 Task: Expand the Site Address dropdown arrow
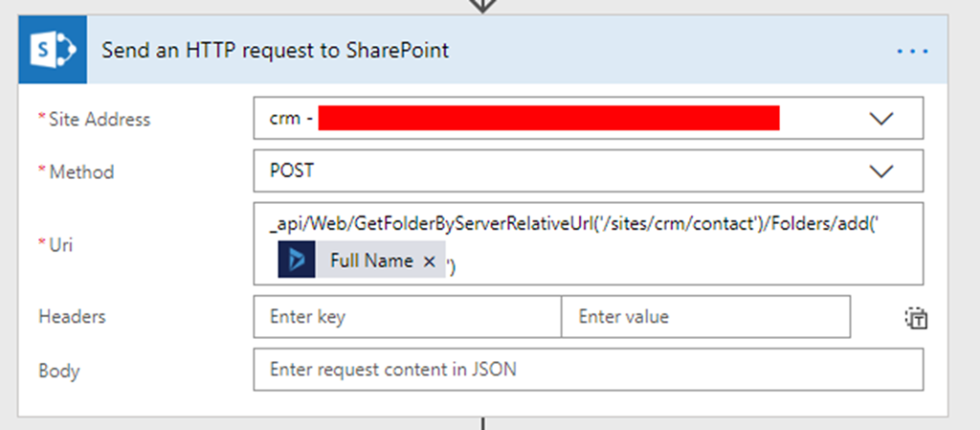880,119
